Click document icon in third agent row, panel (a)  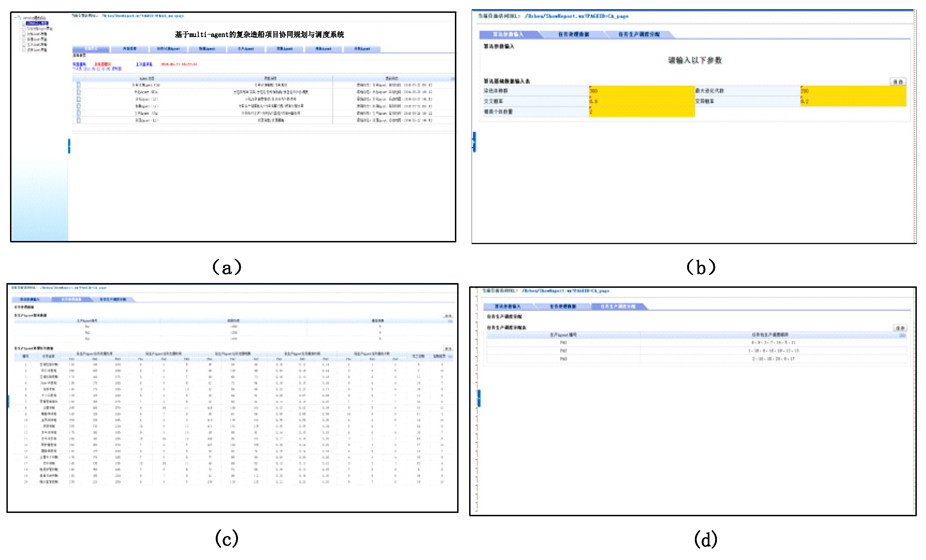click(x=79, y=99)
